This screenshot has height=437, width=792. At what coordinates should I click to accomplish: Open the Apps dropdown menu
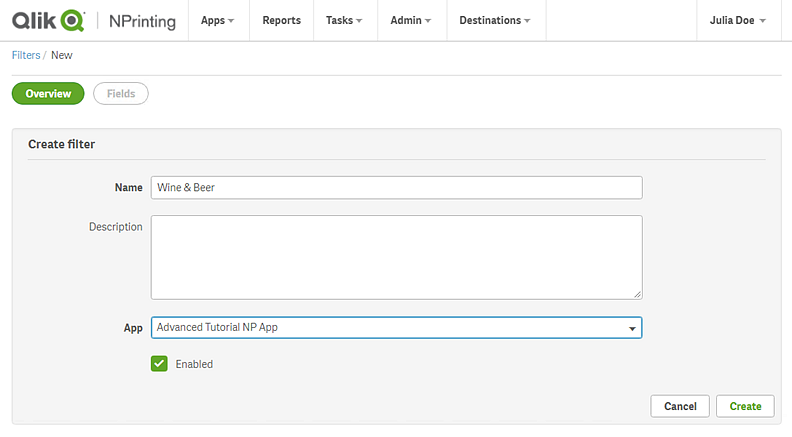[x=218, y=20]
